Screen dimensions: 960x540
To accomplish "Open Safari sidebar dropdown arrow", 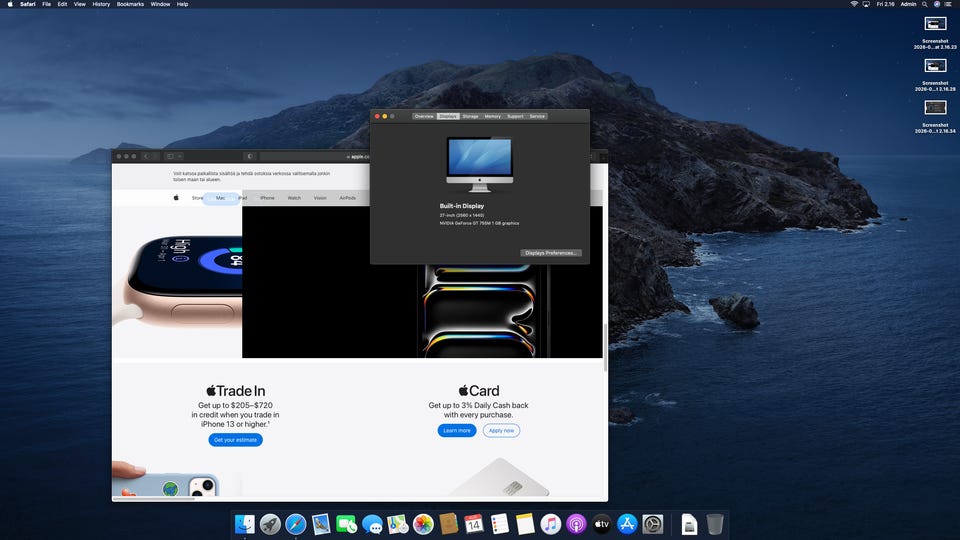I will [x=179, y=156].
